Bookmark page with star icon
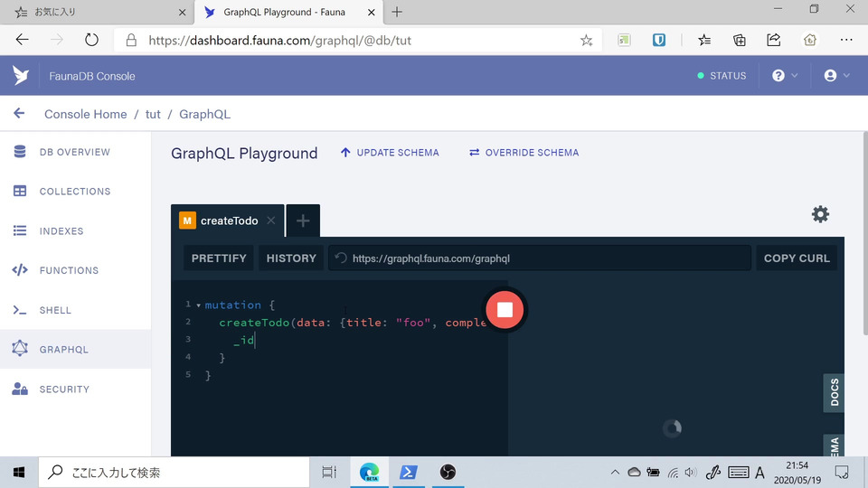Viewport: 868px width, 488px height. point(586,41)
